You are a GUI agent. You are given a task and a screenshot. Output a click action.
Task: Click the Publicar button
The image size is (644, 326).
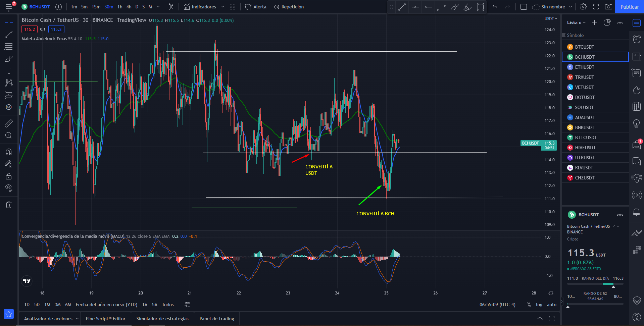(630, 7)
